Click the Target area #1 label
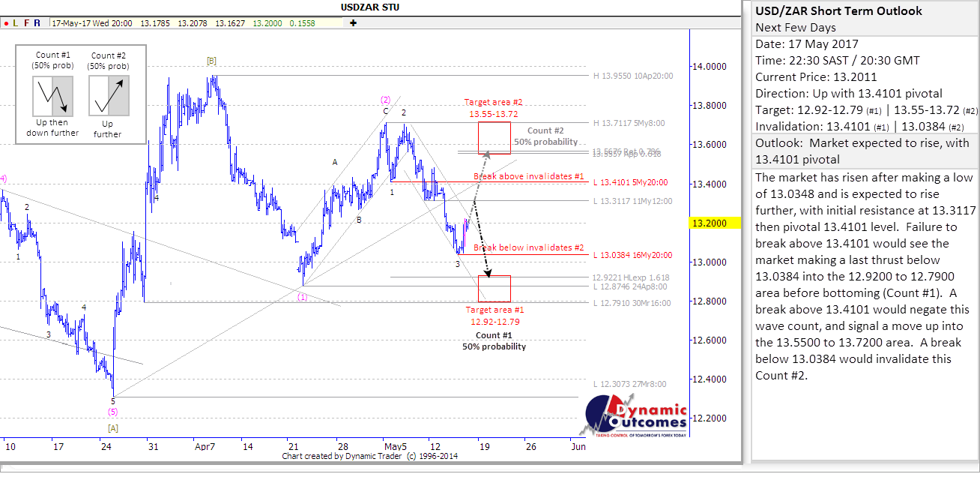 (x=494, y=310)
